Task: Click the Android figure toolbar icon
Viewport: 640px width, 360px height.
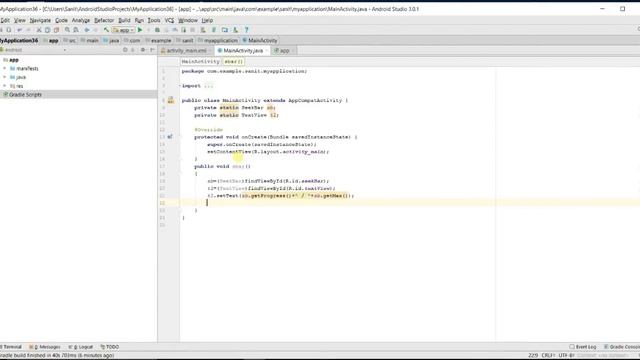Action: click(x=236, y=30)
